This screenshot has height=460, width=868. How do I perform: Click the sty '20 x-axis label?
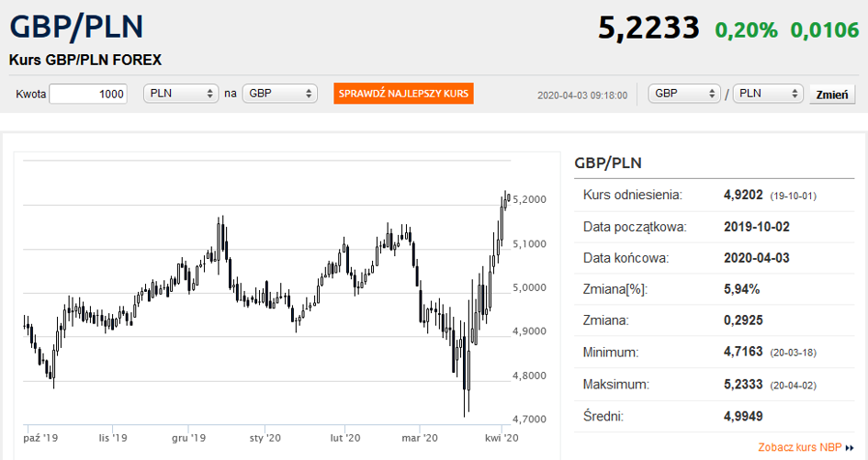(265, 439)
